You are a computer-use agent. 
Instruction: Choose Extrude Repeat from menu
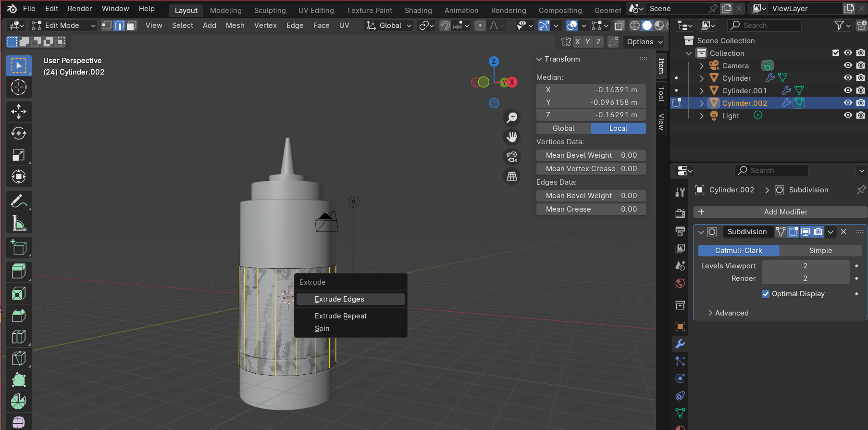tap(350, 316)
